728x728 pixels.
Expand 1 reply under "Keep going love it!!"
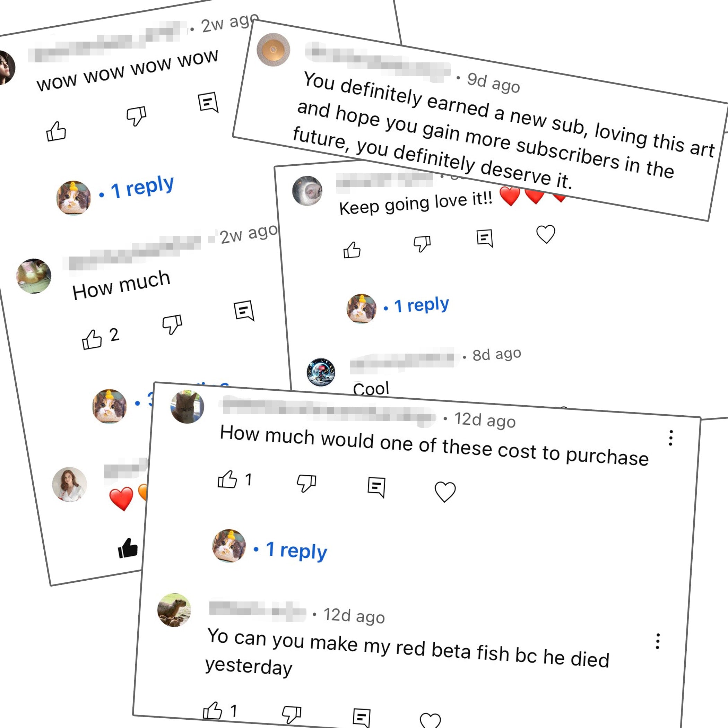(x=421, y=305)
